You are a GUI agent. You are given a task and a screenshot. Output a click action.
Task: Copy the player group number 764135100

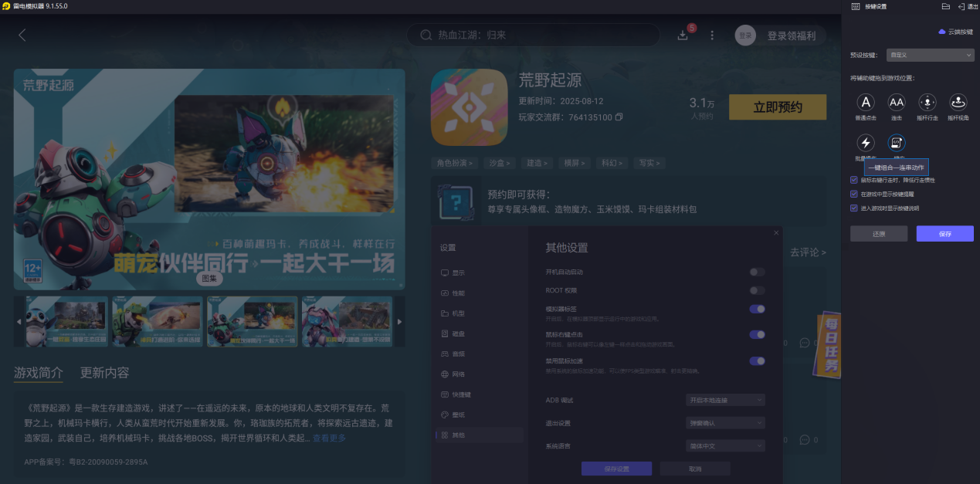(x=619, y=117)
